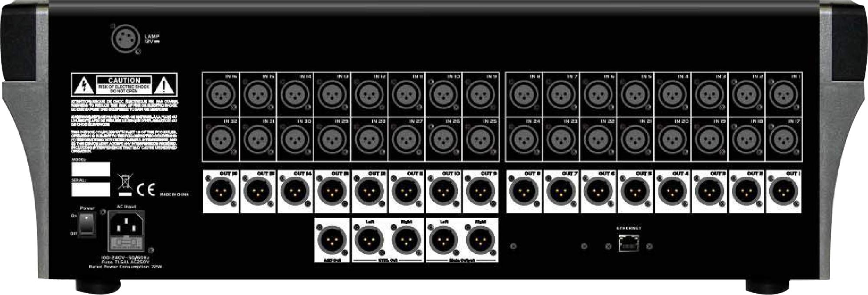Click the OUT 5 XLR connector
868x295 pixels.
(635, 192)
